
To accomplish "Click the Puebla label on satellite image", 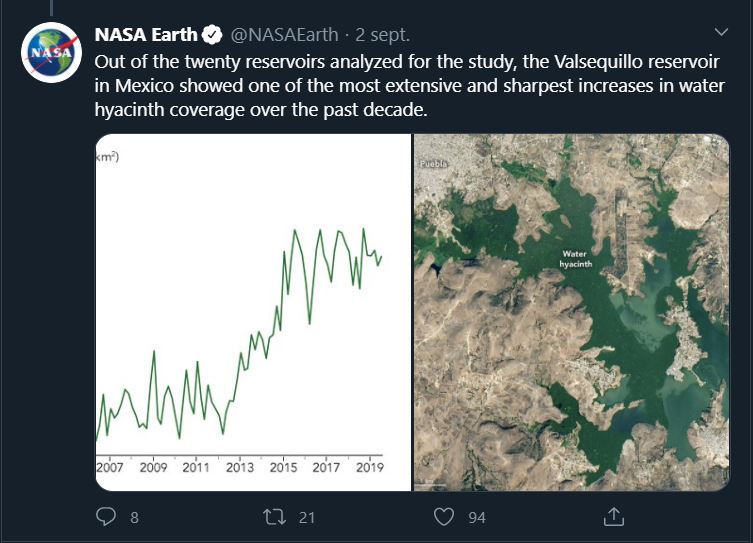I will (x=433, y=164).
